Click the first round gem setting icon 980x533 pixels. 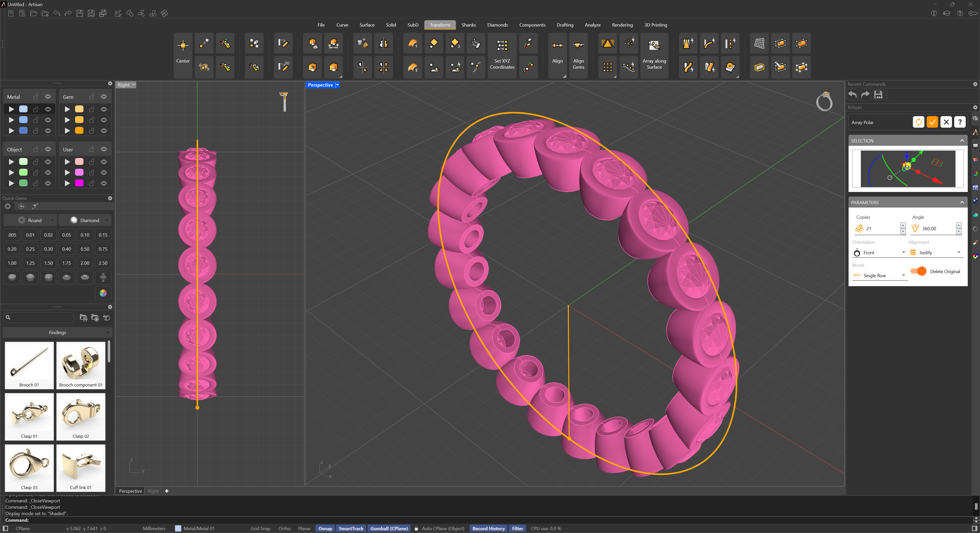coord(12,277)
